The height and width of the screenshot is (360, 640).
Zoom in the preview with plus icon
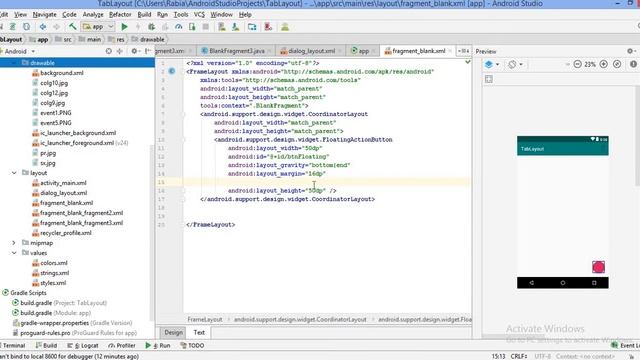tap(603, 64)
